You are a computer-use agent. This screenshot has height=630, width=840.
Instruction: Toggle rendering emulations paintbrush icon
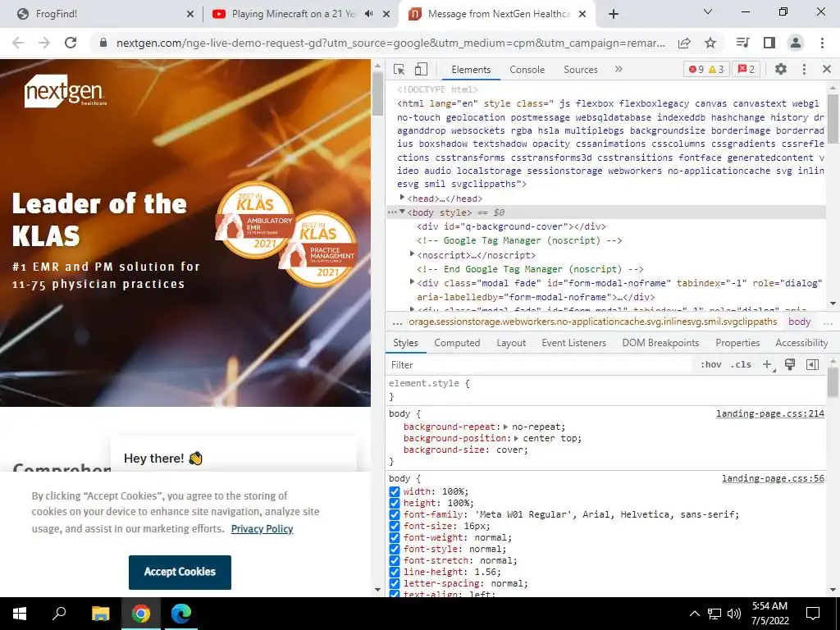coord(790,365)
